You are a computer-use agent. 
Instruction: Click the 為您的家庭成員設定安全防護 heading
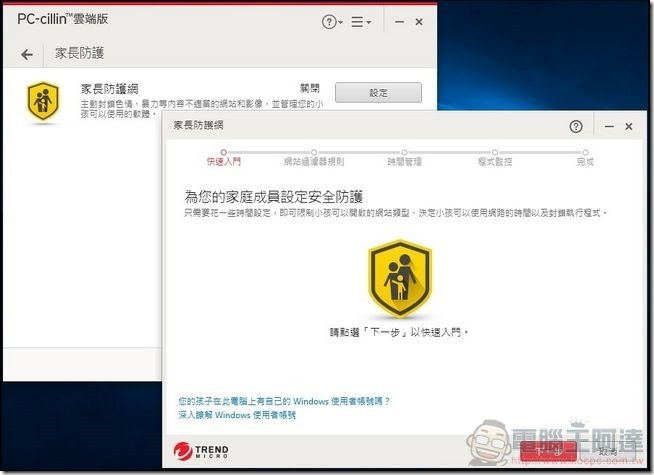click(274, 196)
